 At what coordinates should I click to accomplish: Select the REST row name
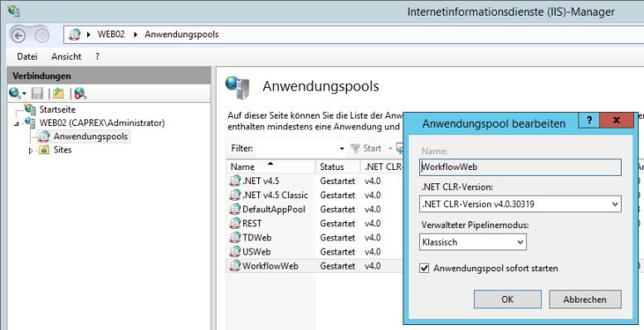252,223
